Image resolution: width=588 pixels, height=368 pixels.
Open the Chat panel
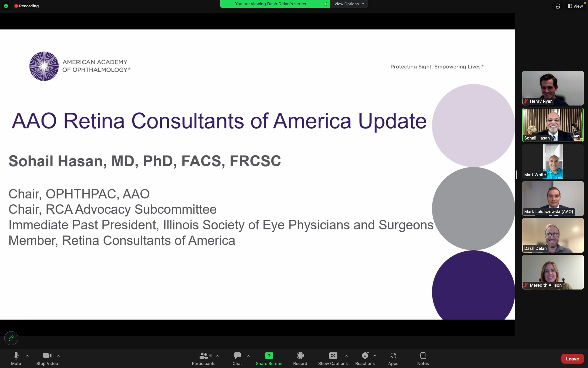(x=237, y=359)
